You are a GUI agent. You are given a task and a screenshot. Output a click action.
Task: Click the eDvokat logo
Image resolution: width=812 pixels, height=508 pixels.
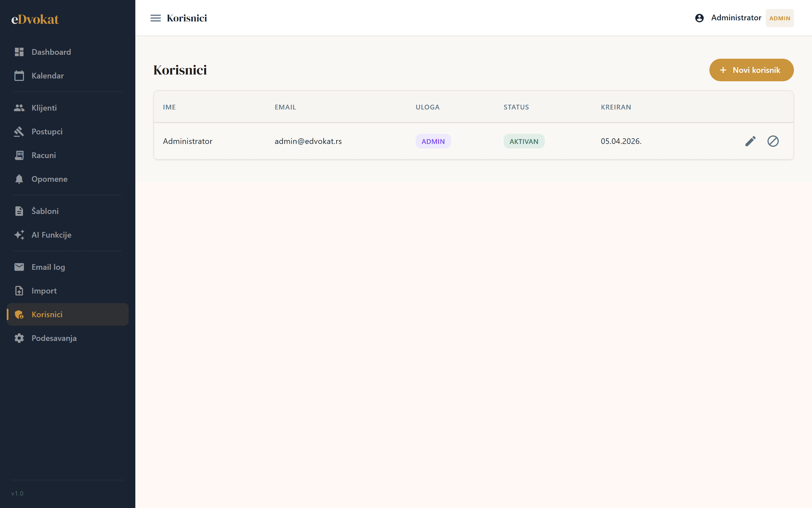[35, 19]
